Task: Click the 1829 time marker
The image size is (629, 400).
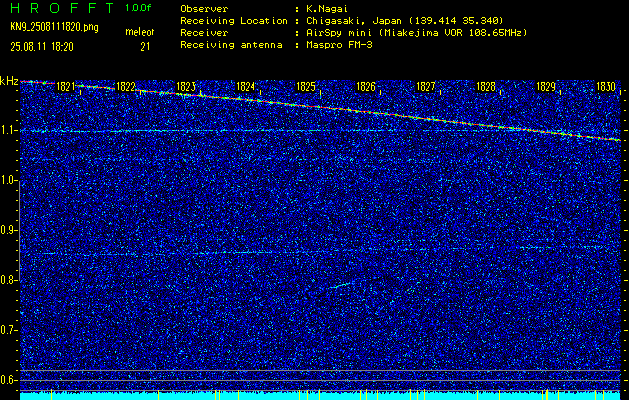Action: pos(546,87)
